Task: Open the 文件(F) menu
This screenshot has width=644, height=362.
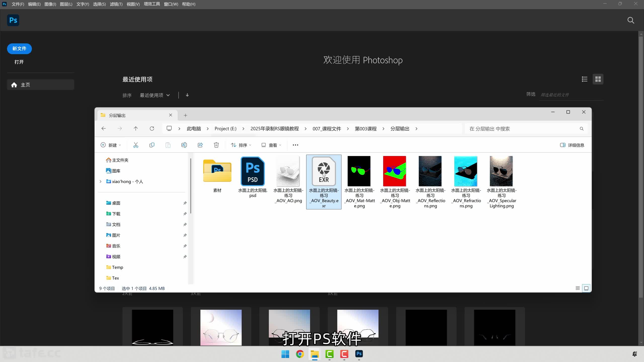Action: (x=18, y=4)
